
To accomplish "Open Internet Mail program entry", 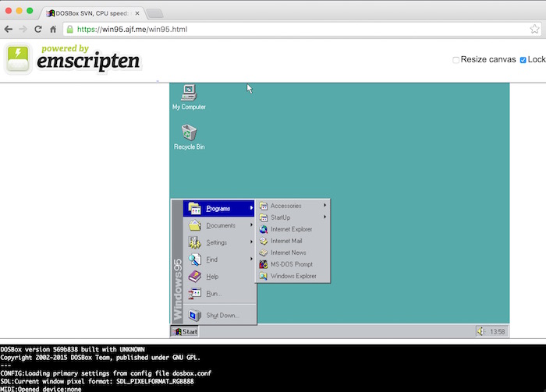I will [285, 241].
